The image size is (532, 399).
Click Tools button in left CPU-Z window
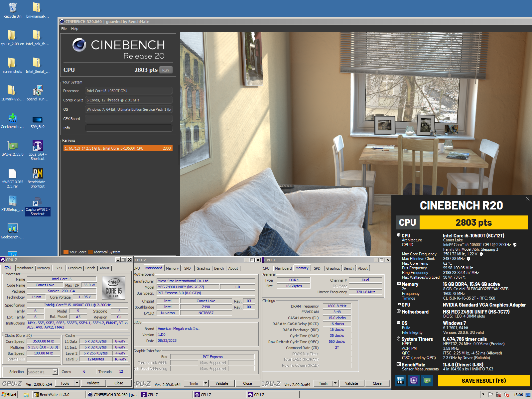(65, 383)
